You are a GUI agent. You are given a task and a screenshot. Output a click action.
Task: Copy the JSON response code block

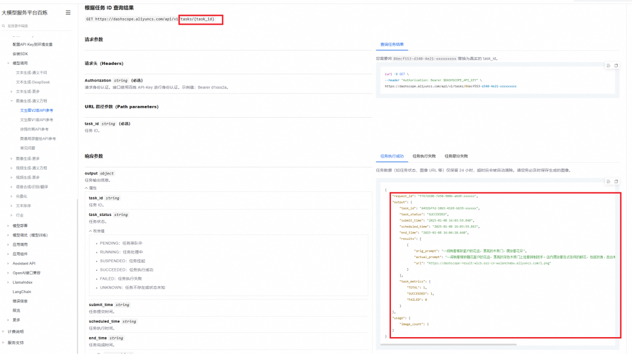(x=616, y=181)
